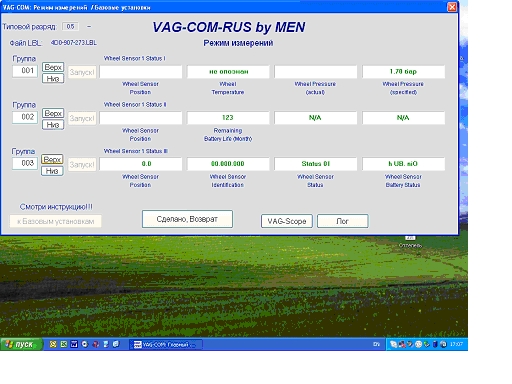The height and width of the screenshot is (384, 512).
Task: Decrease group 002 with Низ button
Action: tap(53, 125)
